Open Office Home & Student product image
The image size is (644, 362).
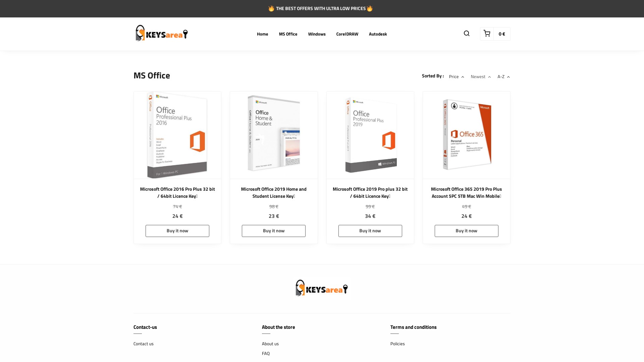click(274, 135)
